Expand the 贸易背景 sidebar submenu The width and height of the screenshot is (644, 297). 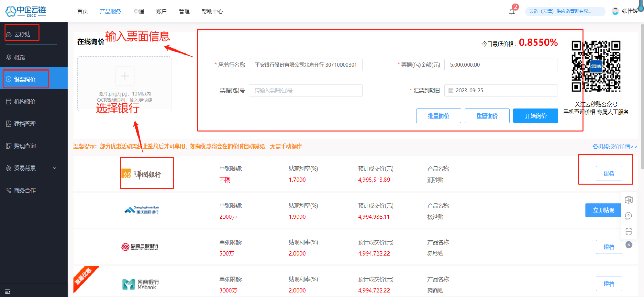[x=54, y=168]
